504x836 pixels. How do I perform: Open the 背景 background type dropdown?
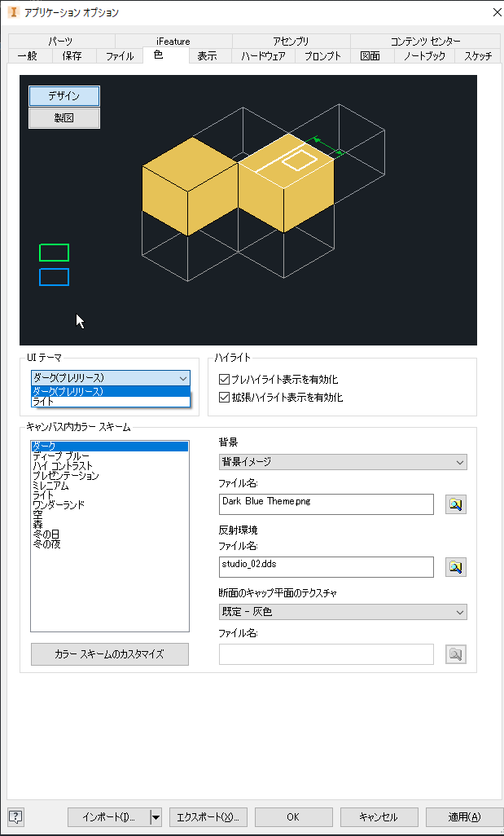click(343, 462)
